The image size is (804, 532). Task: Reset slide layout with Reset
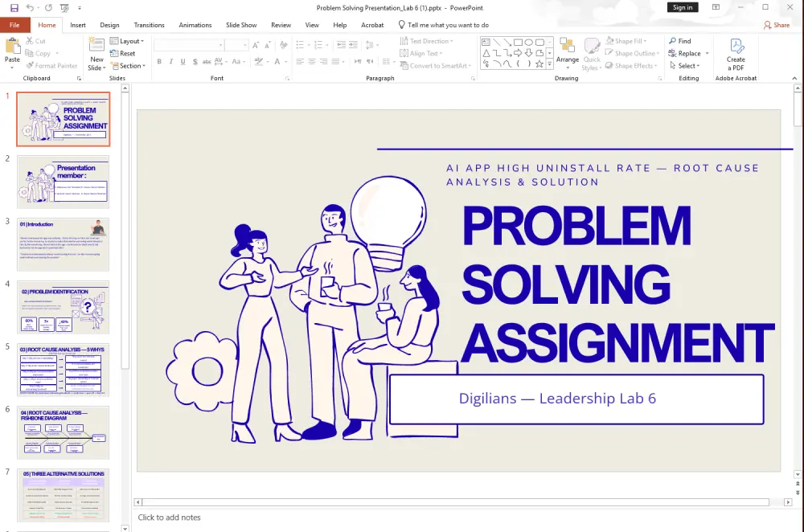(122, 53)
